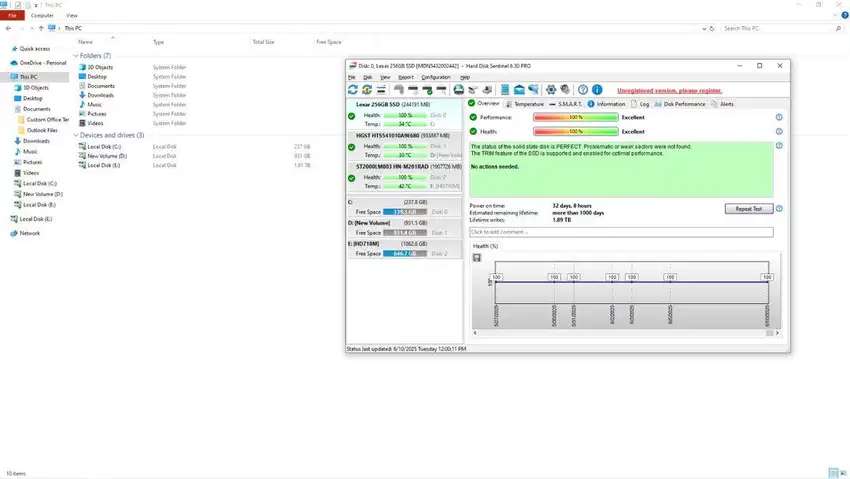Open the Sentinel View menu
This screenshot has width=850, height=479.
tap(385, 77)
